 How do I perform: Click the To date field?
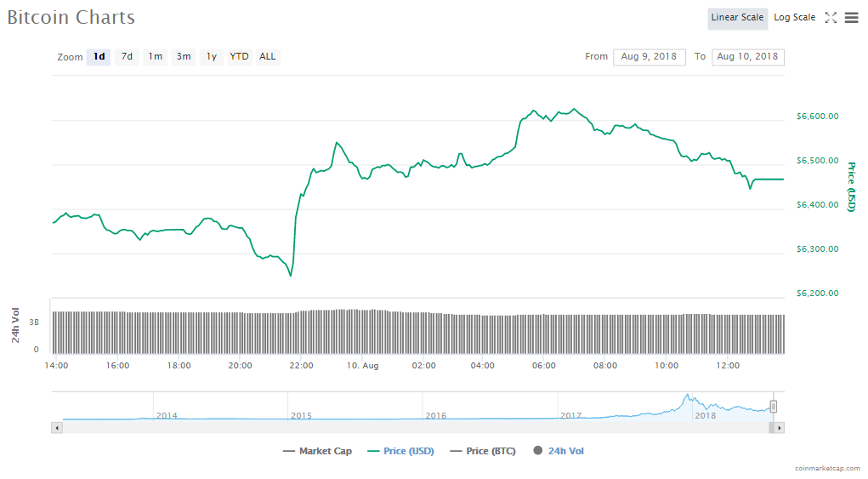click(747, 57)
